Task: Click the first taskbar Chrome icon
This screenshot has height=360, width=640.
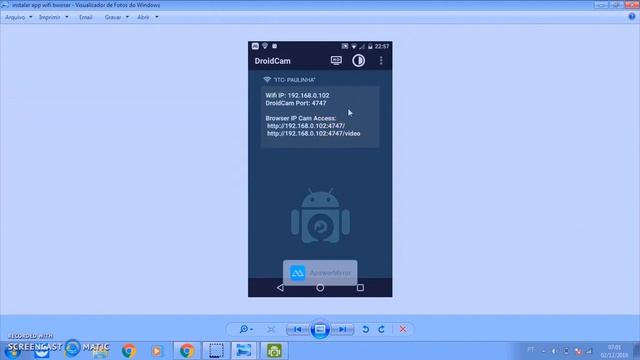Action: tap(129, 351)
